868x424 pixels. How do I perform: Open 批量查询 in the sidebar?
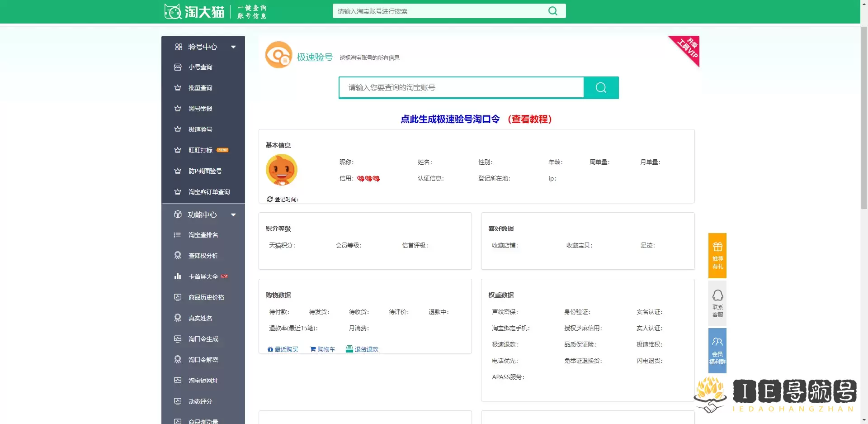[200, 88]
